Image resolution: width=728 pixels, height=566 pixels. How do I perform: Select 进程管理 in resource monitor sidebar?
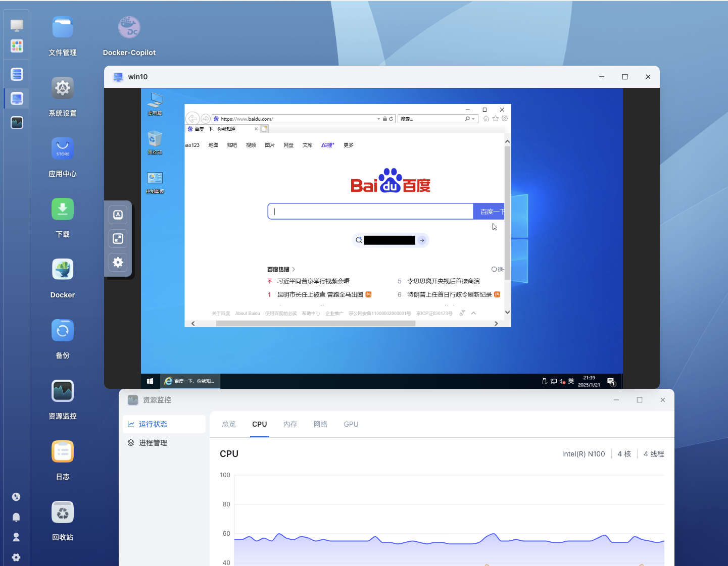(164, 443)
